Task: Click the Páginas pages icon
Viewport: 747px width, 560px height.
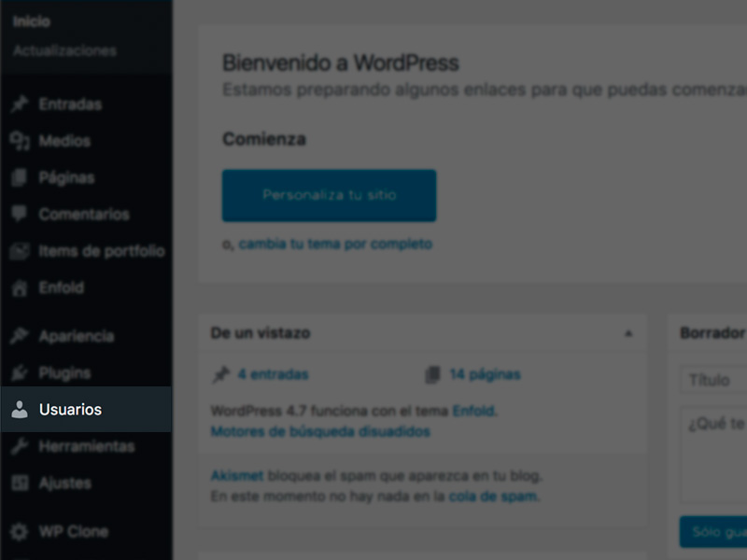Action: [20, 177]
